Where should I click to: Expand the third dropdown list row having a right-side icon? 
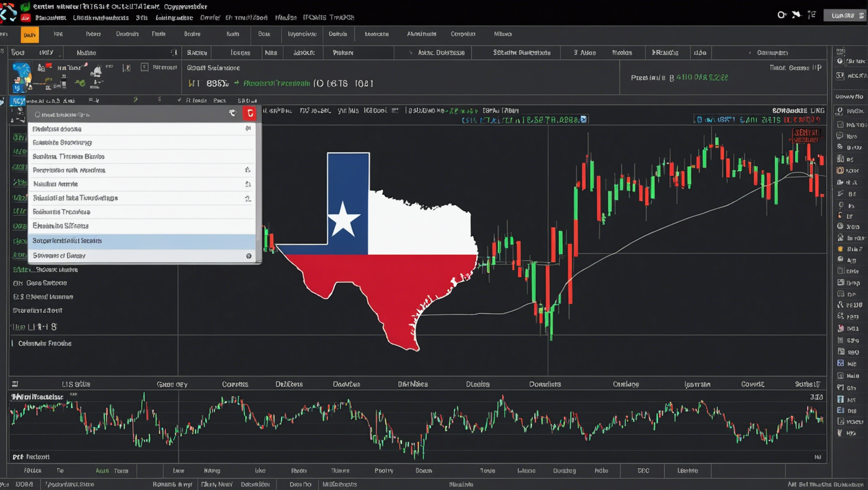(247, 184)
